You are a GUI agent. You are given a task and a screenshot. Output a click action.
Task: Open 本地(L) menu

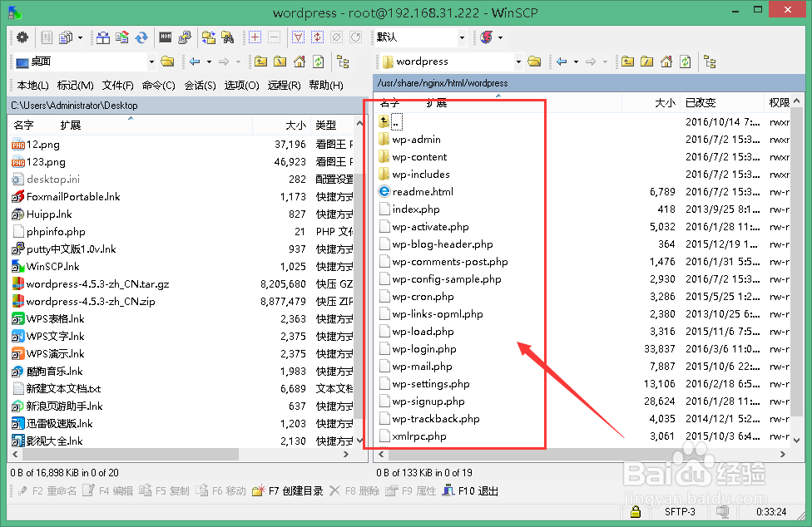click(32, 86)
